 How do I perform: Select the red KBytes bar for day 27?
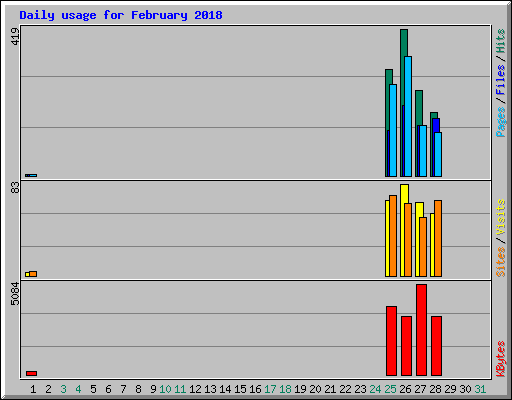[421, 330]
